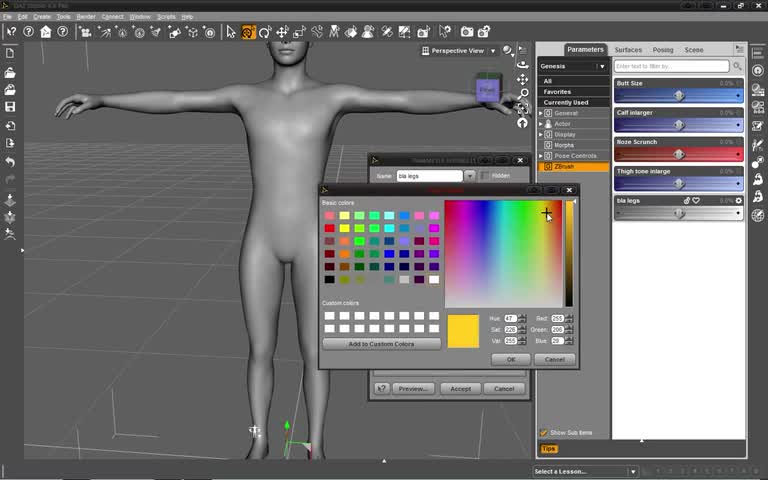The image size is (768, 480).
Task: Click the camera Render icon in toolbar
Action: coord(465,32)
